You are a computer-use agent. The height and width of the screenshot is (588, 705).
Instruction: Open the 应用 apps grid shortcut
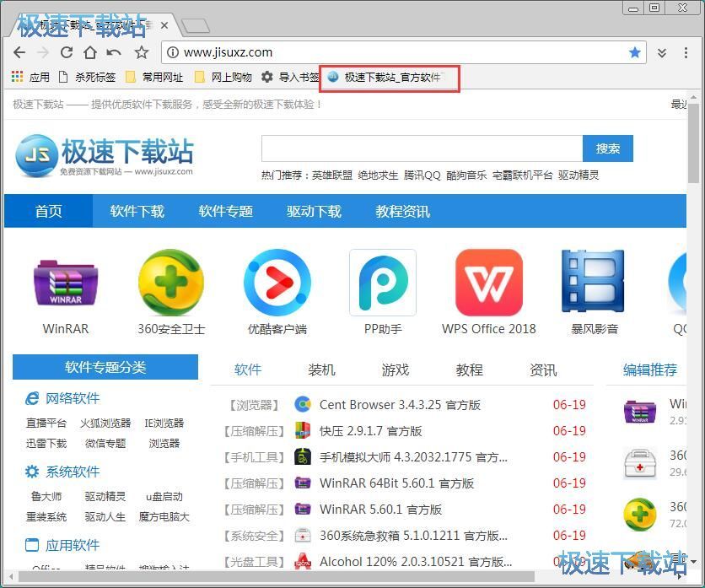pyautogui.click(x=30, y=78)
